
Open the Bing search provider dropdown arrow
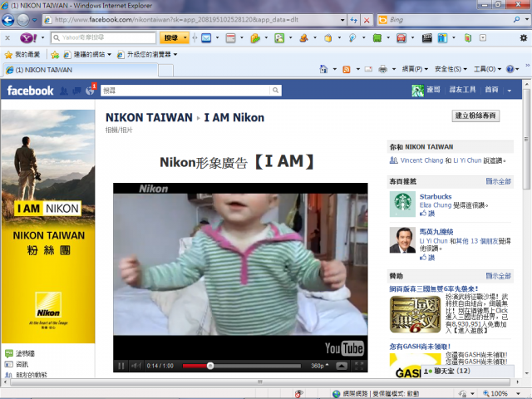tap(526, 20)
